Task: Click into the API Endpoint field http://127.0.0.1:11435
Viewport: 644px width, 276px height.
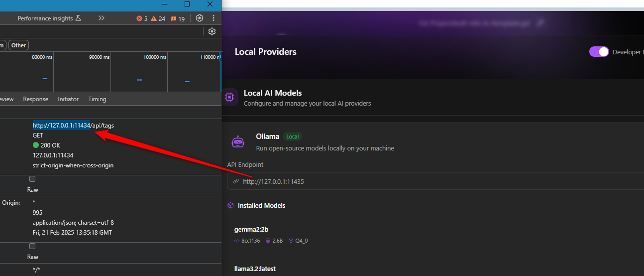Action: [x=435, y=181]
